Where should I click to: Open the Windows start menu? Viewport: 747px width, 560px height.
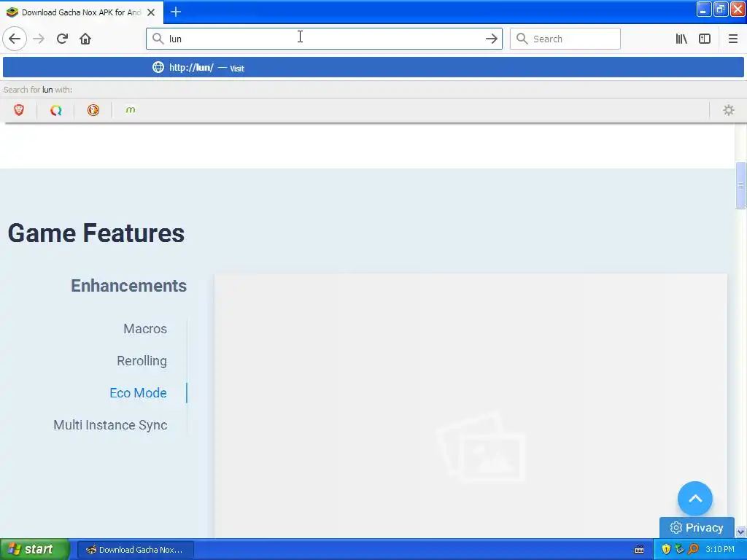[x=34, y=549]
